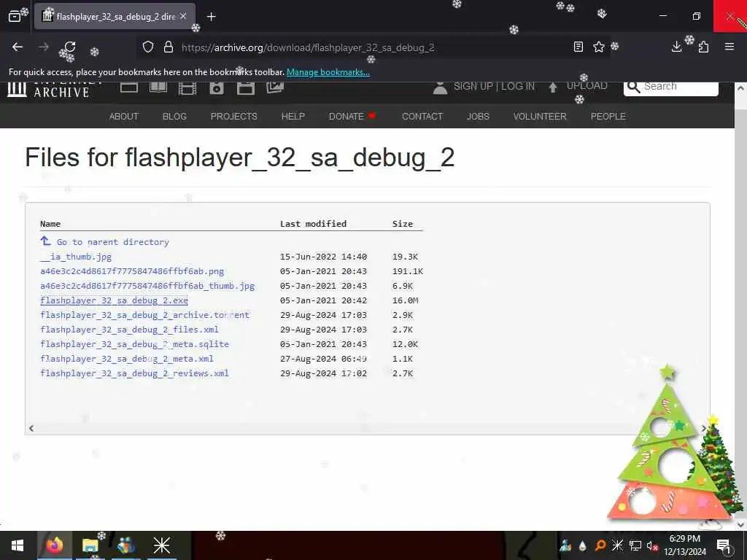Screen dimensions: 747x560
Task: Open the tracking protection shield icon
Action: [148, 47]
